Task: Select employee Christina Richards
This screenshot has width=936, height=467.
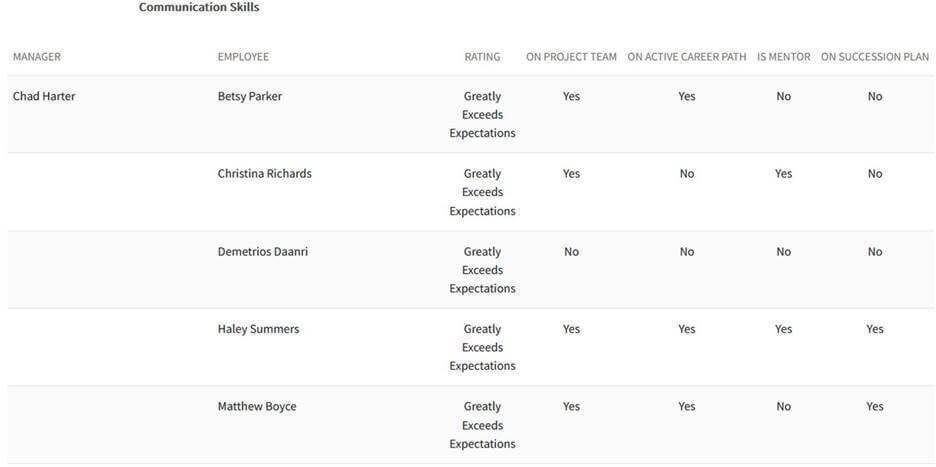Action: pyautogui.click(x=264, y=174)
